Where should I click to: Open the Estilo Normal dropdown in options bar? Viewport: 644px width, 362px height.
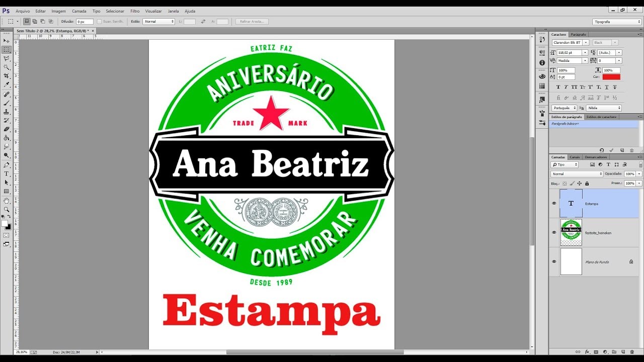click(x=158, y=22)
